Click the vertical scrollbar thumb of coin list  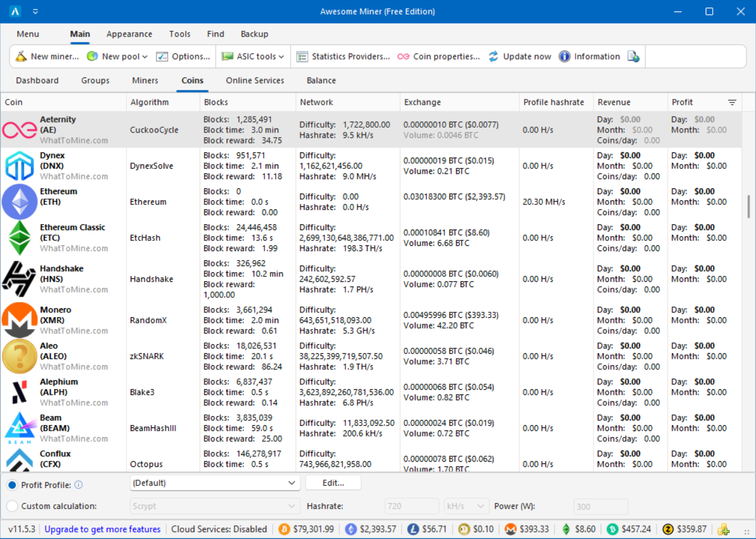(x=748, y=207)
